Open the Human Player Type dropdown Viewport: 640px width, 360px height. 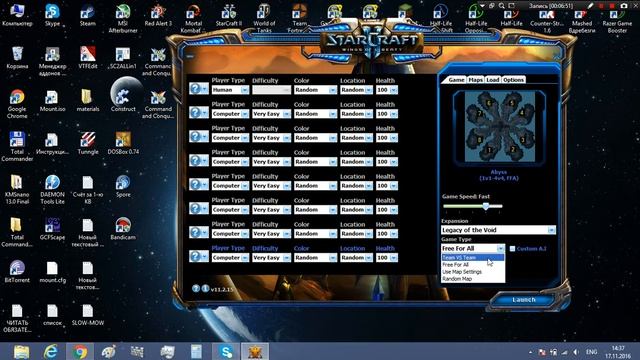[x=230, y=90]
